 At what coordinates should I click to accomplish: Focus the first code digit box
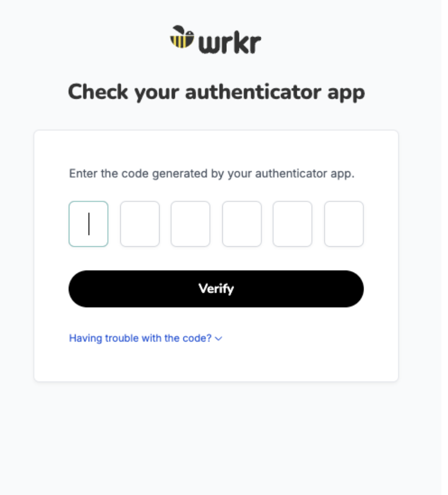(x=89, y=224)
